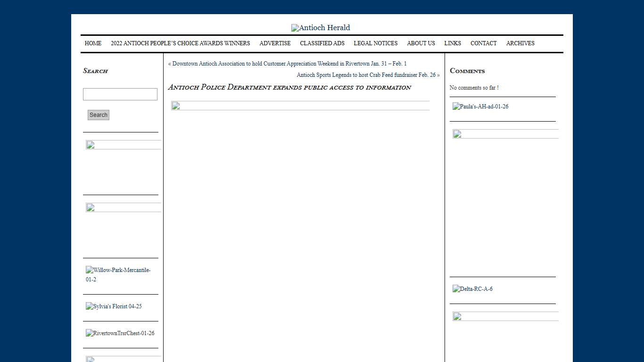Screen dimensions: 644x362
Task: Open the ADVERTISE menu page
Action: click(x=275, y=43)
